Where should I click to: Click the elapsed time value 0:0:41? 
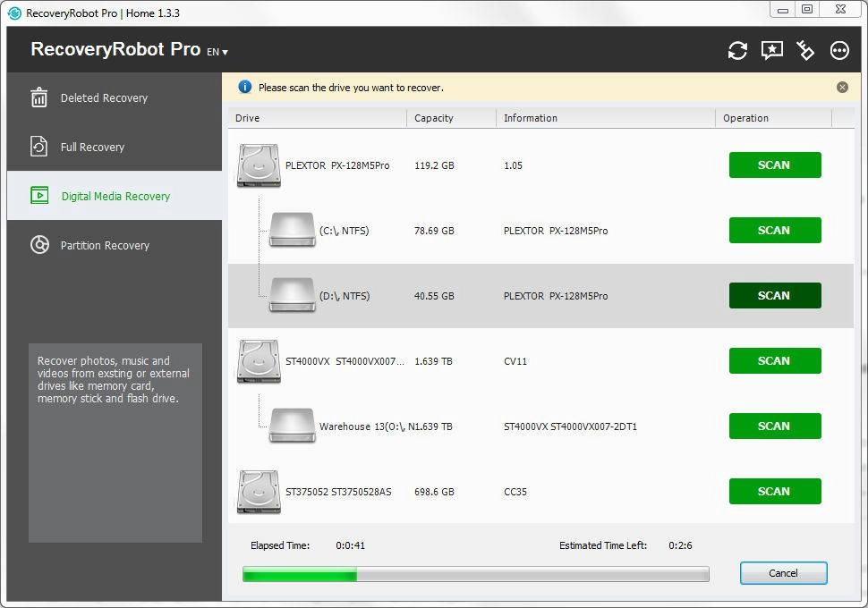(x=351, y=545)
